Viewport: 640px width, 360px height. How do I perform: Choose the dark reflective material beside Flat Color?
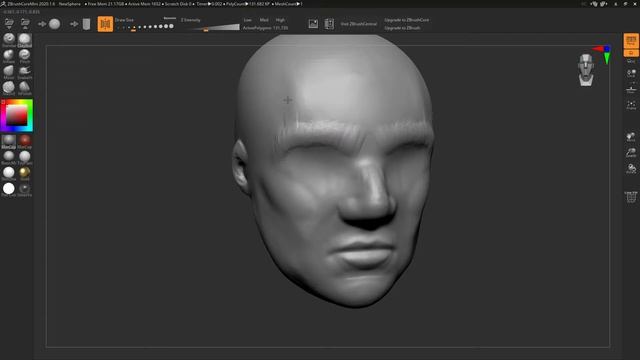point(24,189)
